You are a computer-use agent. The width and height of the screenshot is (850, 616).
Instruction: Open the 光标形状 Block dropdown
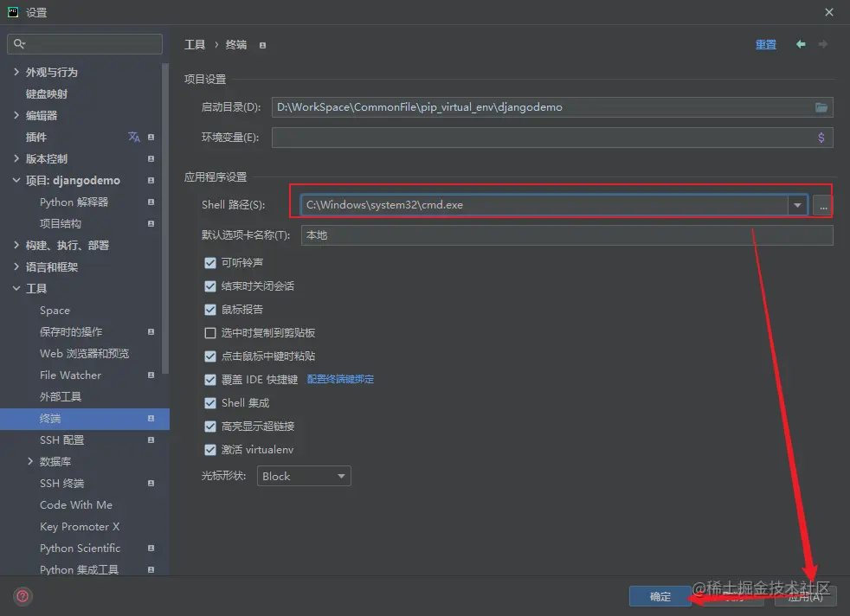pos(304,476)
